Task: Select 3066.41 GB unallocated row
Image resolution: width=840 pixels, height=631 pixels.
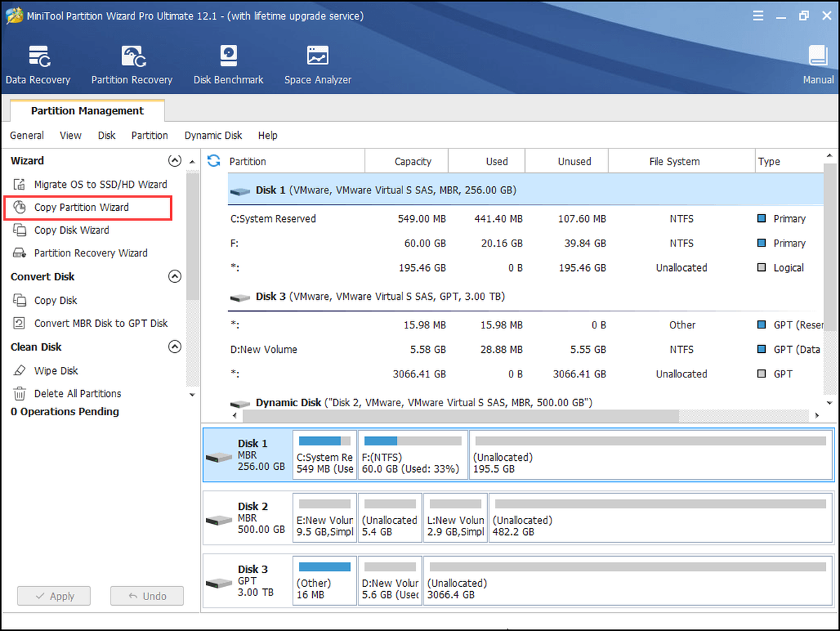Action: (x=525, y=374)
